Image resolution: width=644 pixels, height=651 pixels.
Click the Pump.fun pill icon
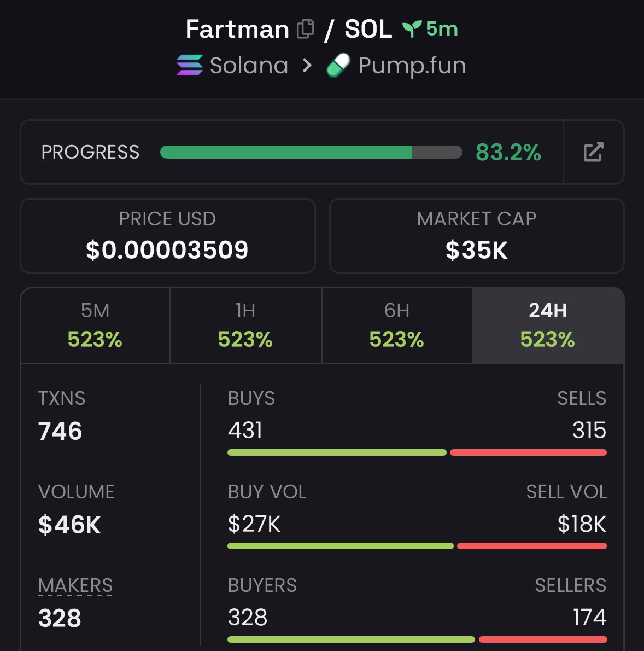[338, 66]
